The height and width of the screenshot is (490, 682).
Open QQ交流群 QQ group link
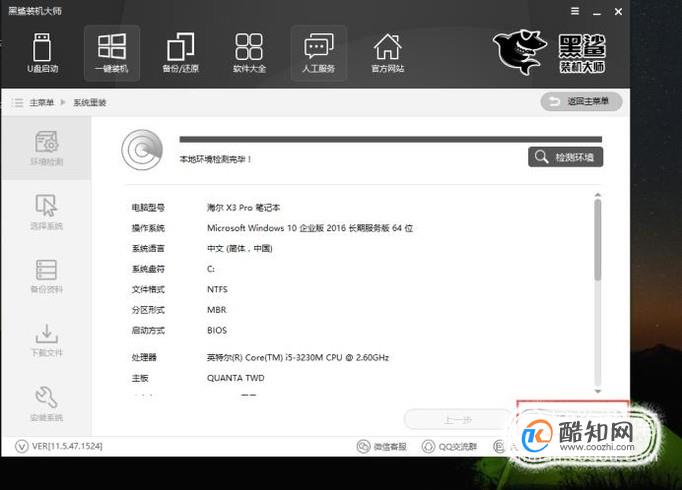coord(449,447)
